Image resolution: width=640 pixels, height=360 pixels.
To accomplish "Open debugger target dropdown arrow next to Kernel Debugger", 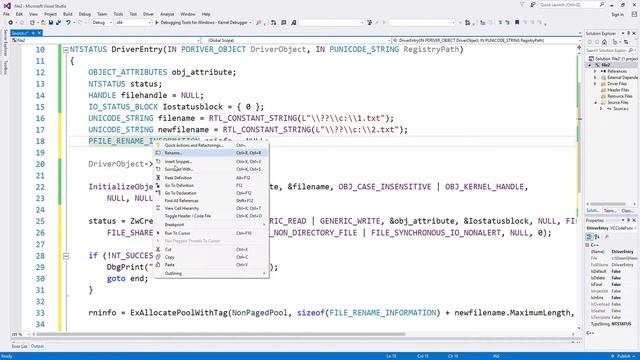I will click(250, 23).
